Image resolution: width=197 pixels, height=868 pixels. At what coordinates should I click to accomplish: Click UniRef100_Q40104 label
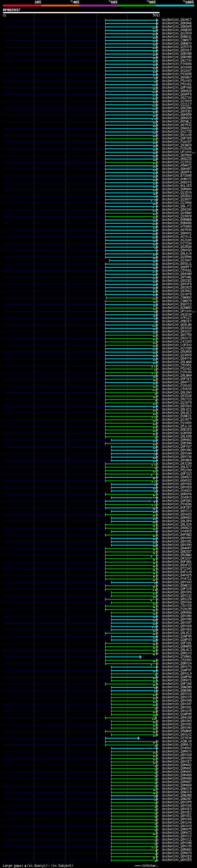click(177, 822)
